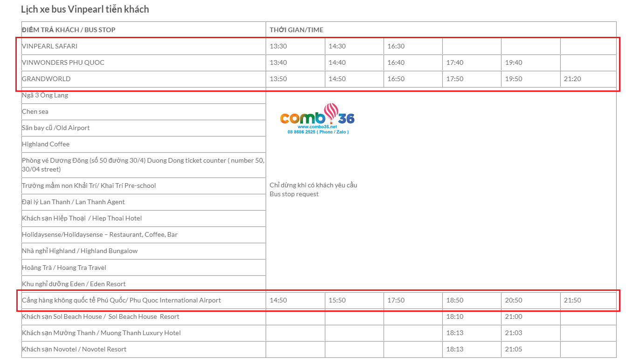Viewport: 626px width, 364px height.
Task: Select the Lan Thanh Agent stop
Action: tap(73, 202)
